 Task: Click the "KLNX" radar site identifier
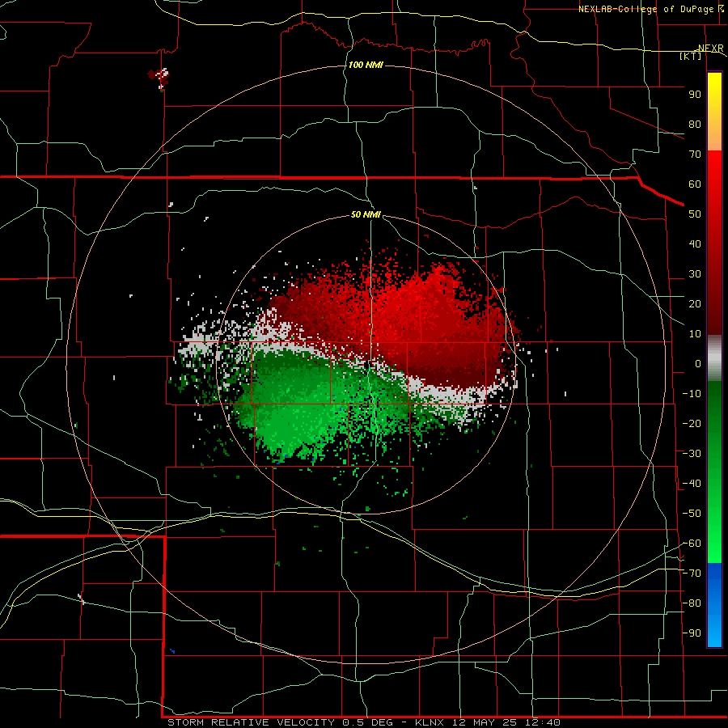coord(430,722)
